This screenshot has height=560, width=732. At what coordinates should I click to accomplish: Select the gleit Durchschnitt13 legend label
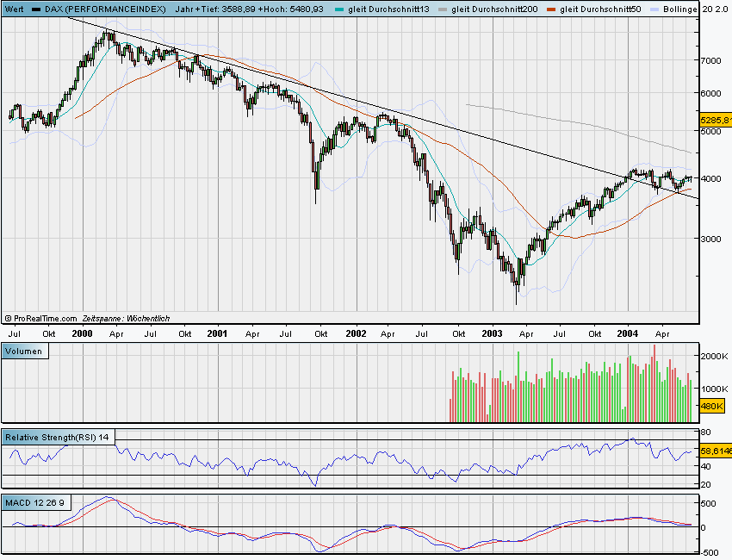(x=388, y=9)
